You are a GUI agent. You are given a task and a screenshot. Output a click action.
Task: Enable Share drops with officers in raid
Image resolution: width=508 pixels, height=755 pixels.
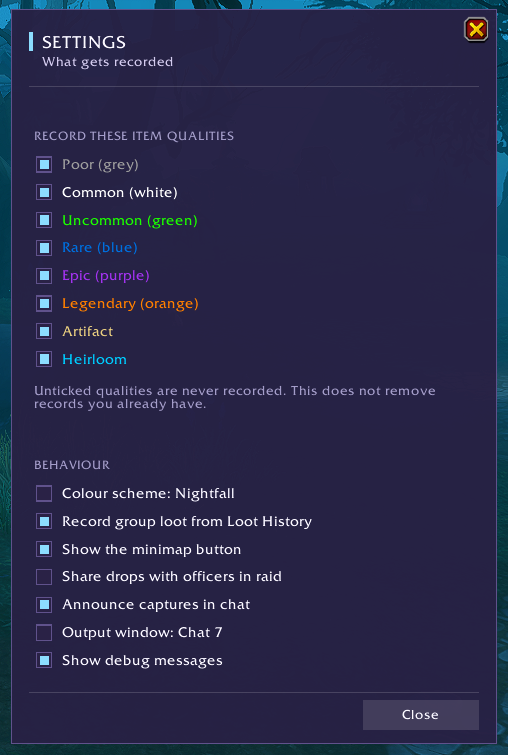44,577
